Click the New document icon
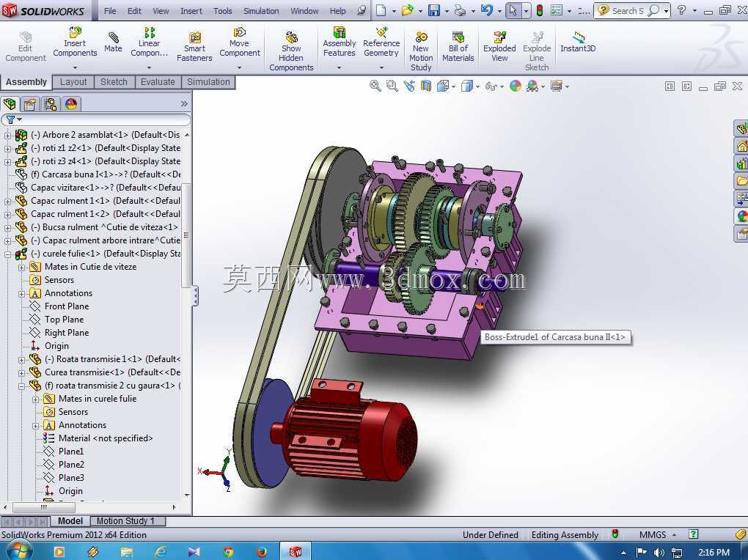 [381, 10]
